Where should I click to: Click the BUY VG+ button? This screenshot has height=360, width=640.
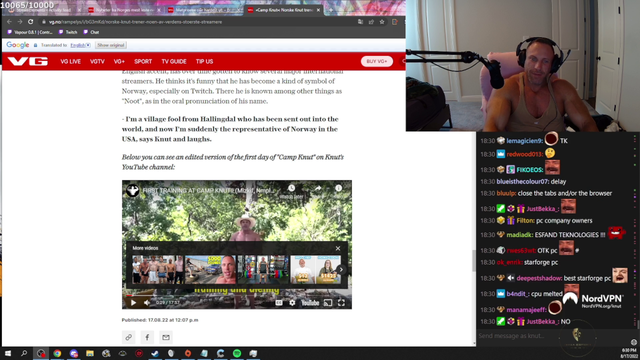(377, 61)
